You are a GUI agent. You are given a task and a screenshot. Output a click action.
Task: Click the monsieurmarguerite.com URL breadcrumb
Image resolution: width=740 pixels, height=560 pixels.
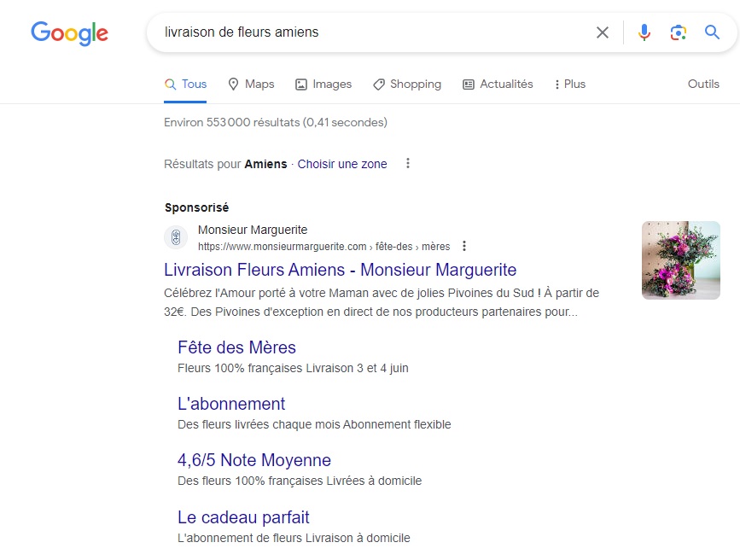[x=323, y=247]
